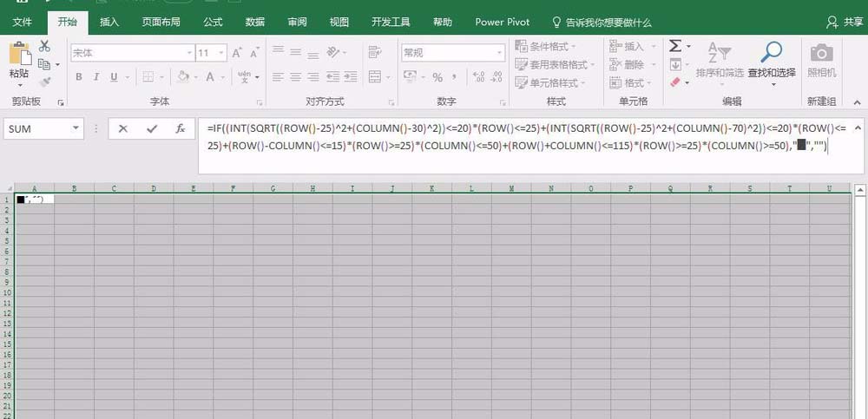Image resolution: width=868 pixels, height=419 pixels.
Task: Open Find and Select magnifier tool
Action: point(771,52)
